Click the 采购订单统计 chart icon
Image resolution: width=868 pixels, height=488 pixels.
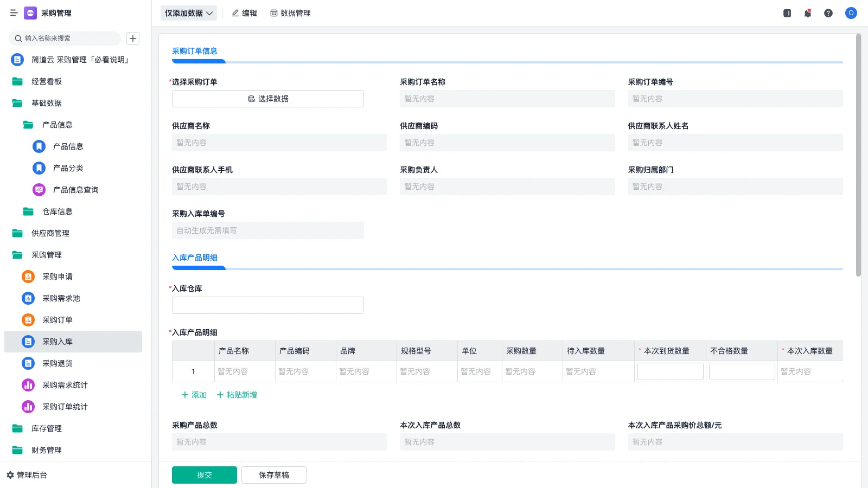[x=28, y=407]
